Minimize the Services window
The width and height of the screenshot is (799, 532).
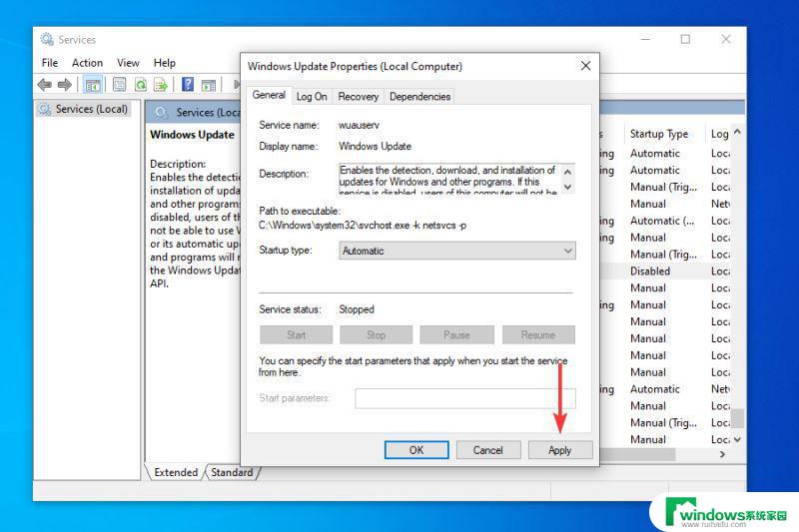pyautogui.click(x=645, y=39)
